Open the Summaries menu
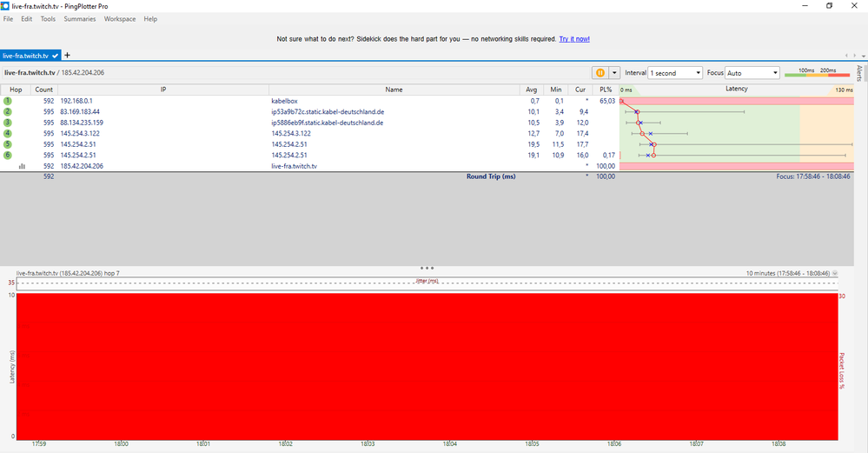 (80, 19)
